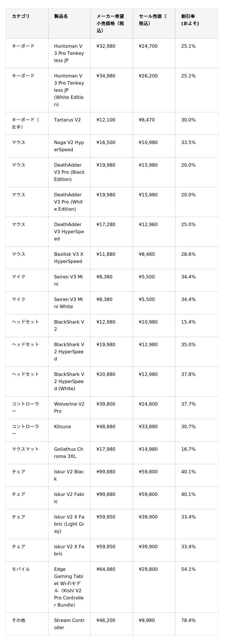Click the Naga V2 HyperSpeed product cell
The height and width of the screenshot is (644, 229).
[x=69, y=146]
